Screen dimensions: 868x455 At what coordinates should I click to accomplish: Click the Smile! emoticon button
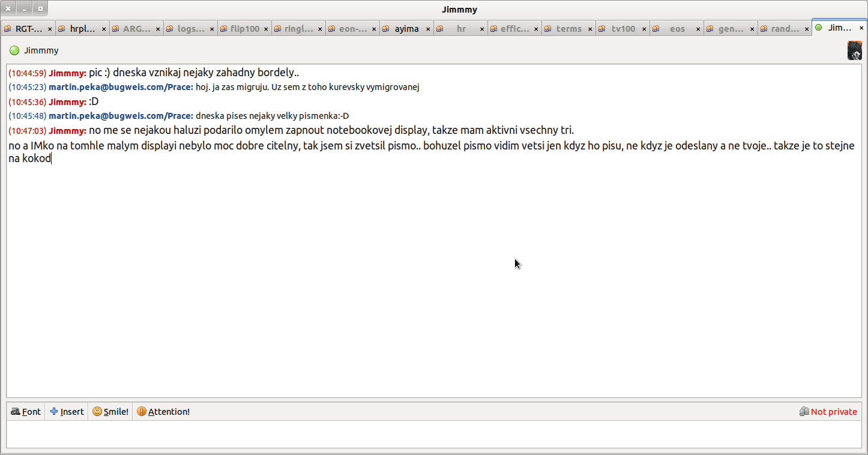pyautogui.click(x=110, y=412)
